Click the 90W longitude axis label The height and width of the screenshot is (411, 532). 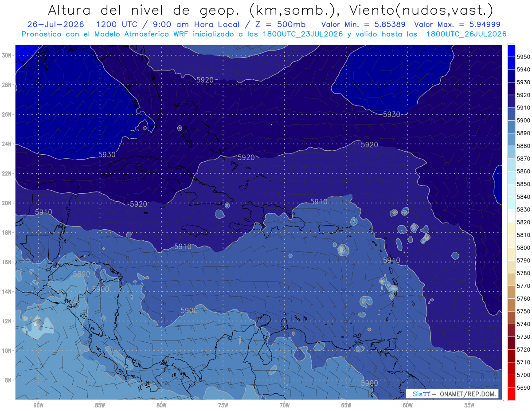coord(39,405)
